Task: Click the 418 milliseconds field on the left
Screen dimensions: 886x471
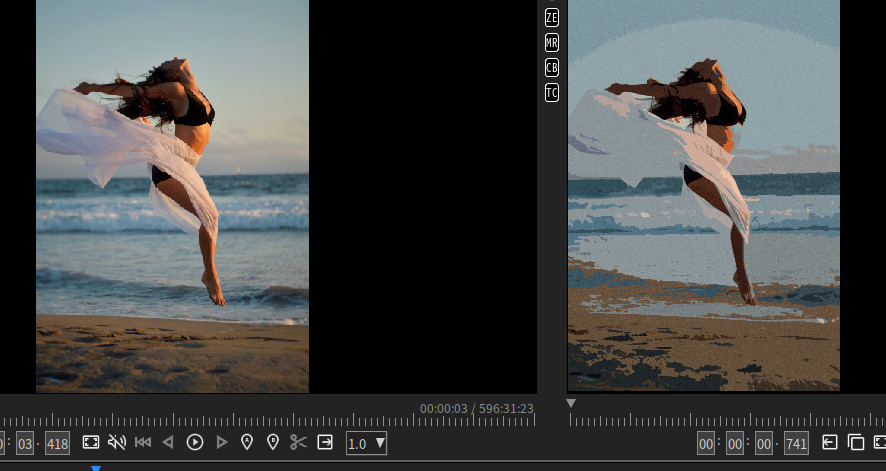Action: pos(57,443)
